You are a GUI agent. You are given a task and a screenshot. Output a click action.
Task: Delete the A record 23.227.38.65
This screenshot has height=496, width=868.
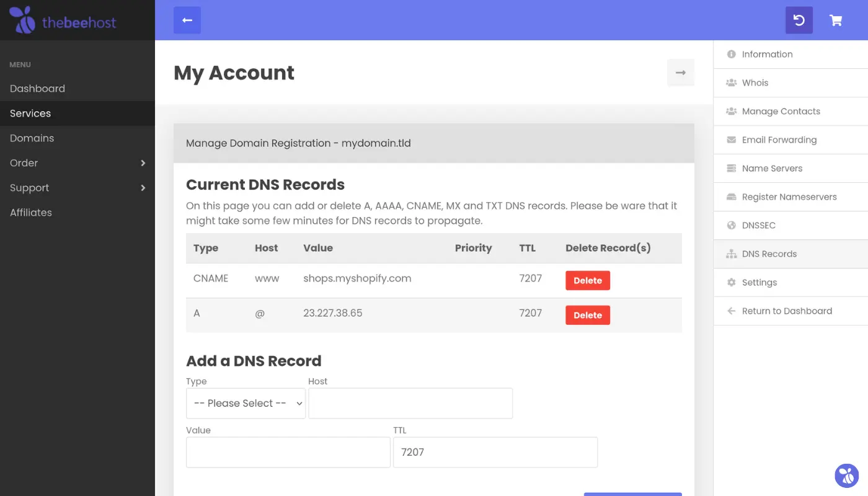(587, 316)
